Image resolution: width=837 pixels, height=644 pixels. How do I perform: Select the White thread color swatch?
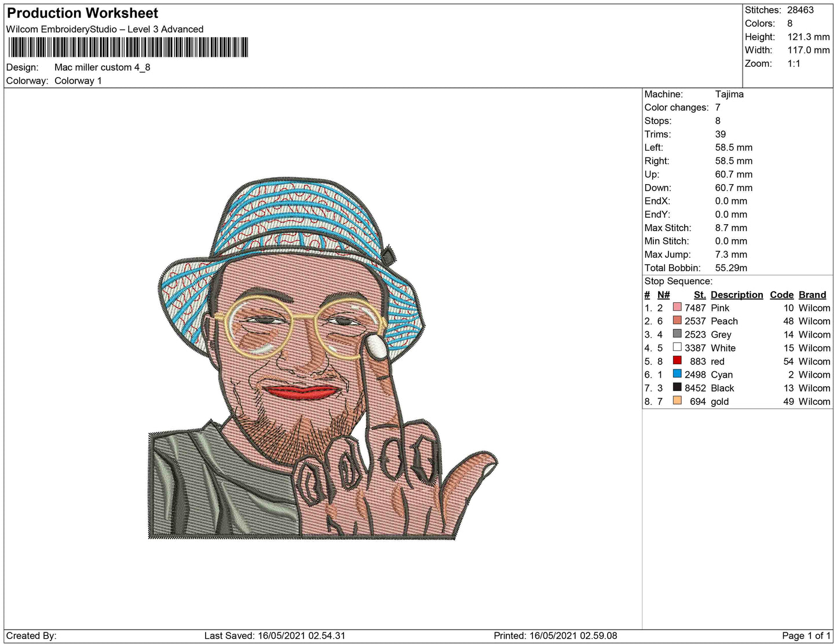click(677, 347)
